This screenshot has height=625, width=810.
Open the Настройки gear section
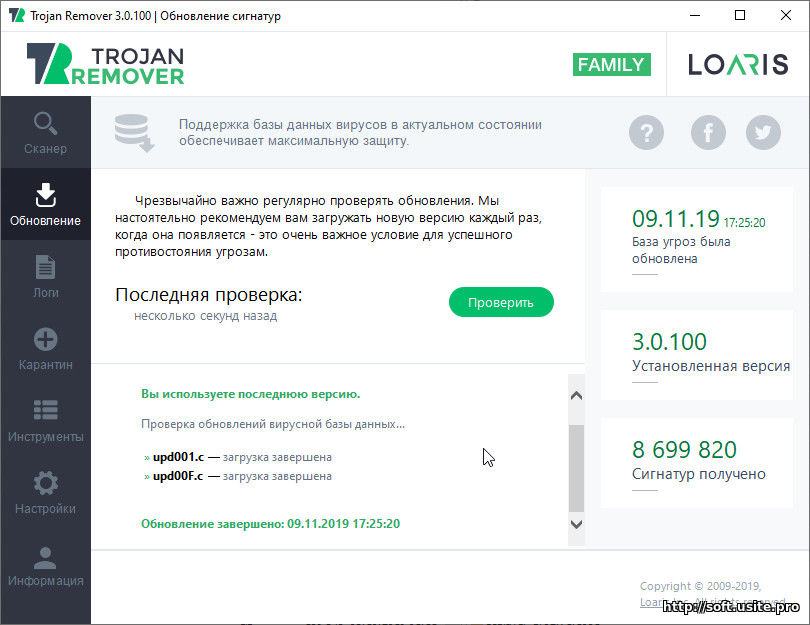[45, 493]
